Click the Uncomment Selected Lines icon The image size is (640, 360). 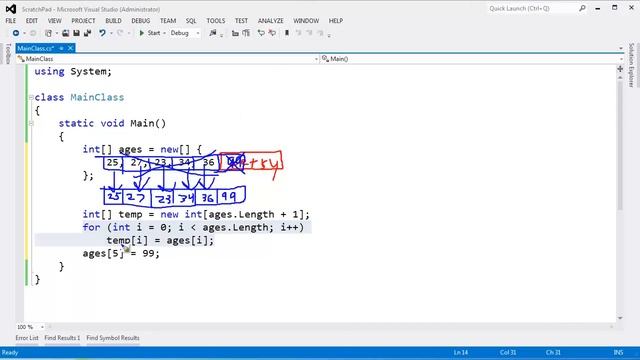[272, 33]
